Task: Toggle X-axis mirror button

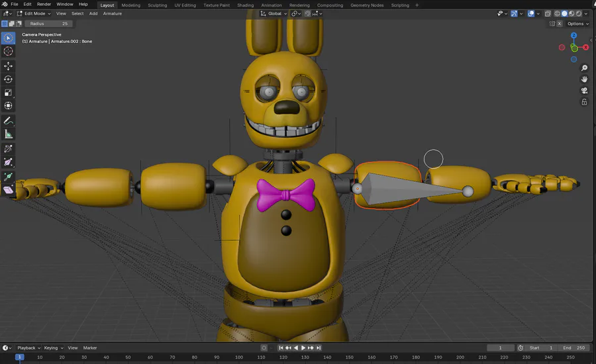Action: [x=560, y=24]
